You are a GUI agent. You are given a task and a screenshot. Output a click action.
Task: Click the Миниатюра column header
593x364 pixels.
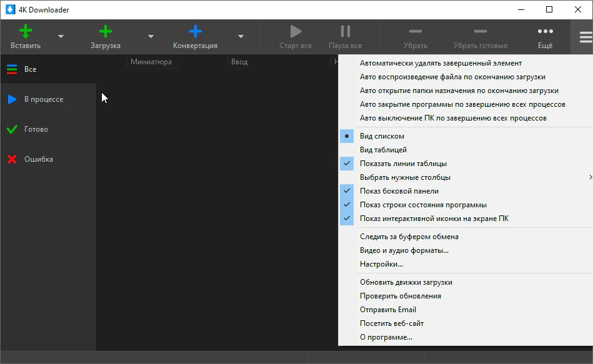click(151, 62)
